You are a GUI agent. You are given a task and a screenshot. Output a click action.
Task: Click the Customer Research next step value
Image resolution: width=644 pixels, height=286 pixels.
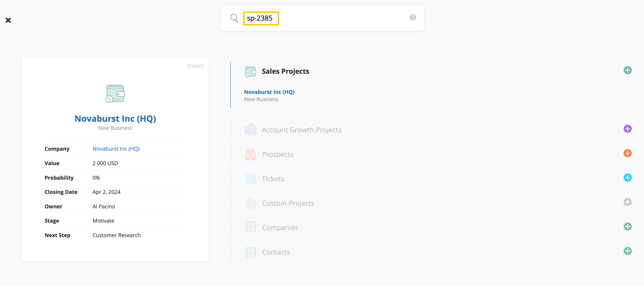(116, 236)
